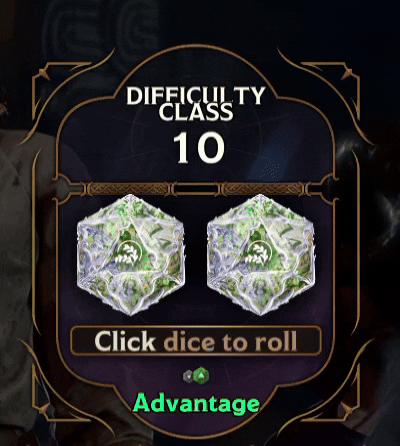Viewport: 400px width, 446px height.
Task: Click the word 'dice' in the banner
Action: (189, 341)
